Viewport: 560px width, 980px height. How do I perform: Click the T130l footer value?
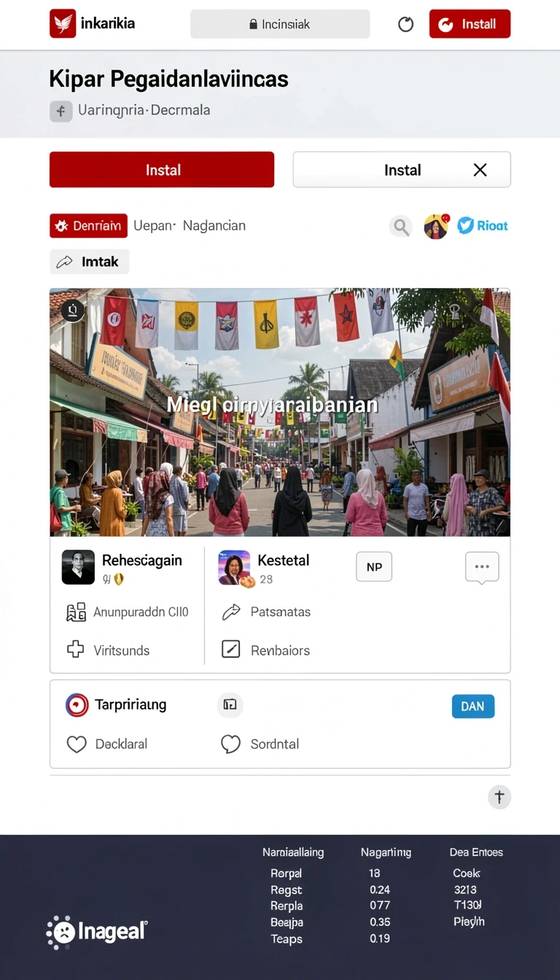[467, 906]
